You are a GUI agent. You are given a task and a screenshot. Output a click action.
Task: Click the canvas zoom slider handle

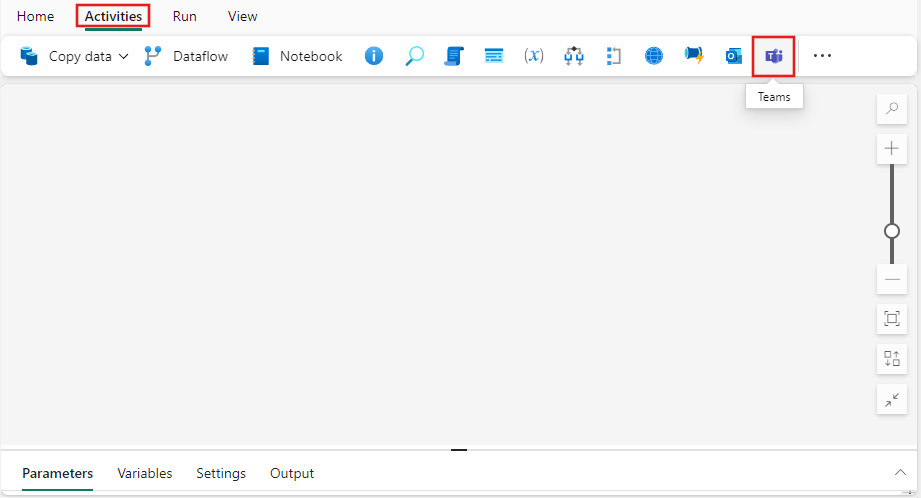tap(892, 231)
